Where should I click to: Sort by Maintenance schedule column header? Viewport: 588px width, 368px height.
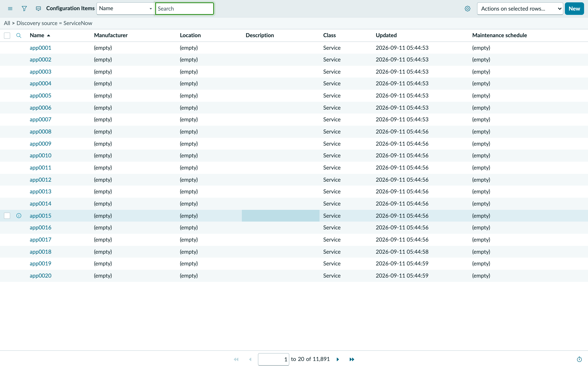499,35
